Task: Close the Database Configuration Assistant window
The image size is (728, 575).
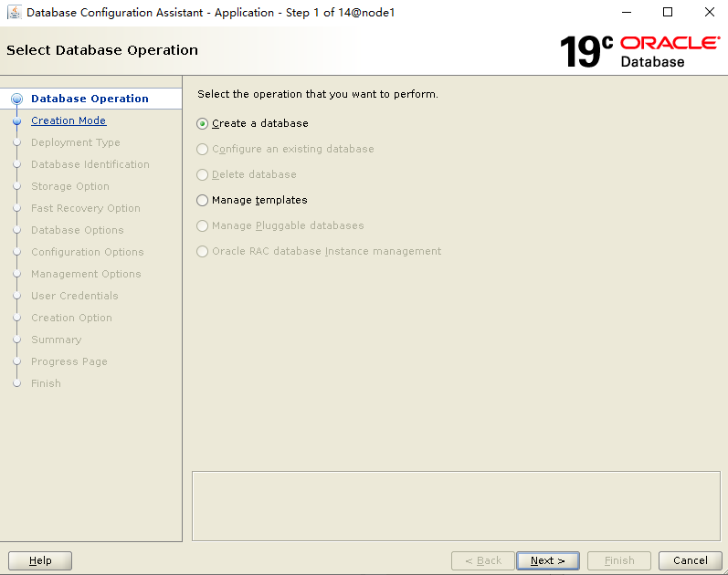Action: (710, 12)
